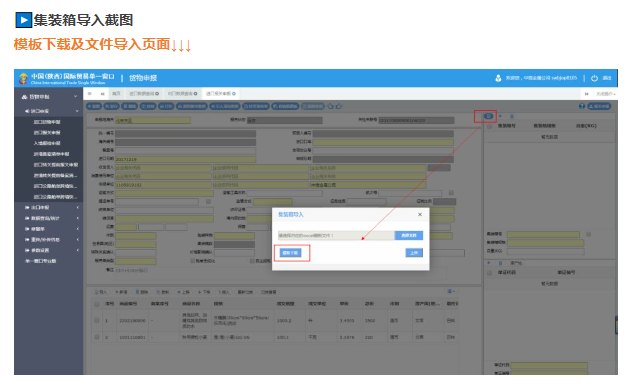
Task: Click the 删除 button in the top toolbar
Action: pyautogui.click(x=130, y=106)
